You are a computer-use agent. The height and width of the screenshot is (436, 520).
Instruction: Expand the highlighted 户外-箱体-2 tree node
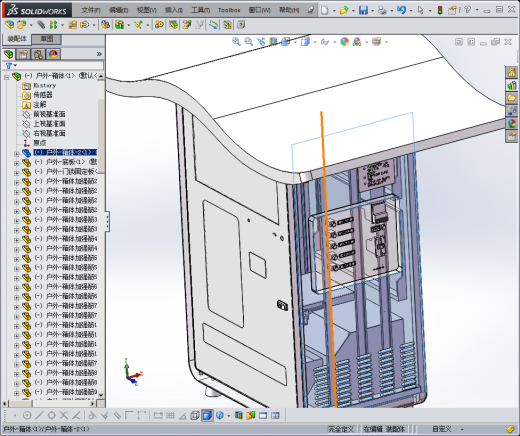[16, 154]
